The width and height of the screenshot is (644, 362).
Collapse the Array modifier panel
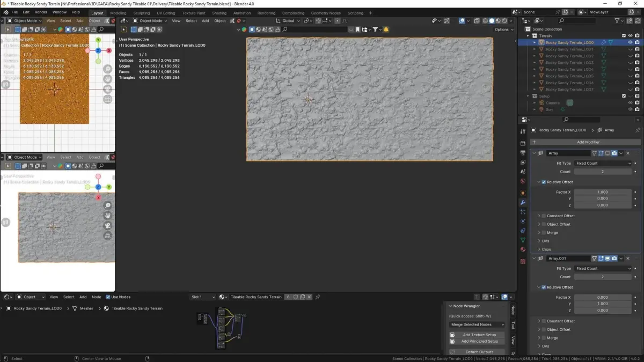(x=534, y=153)
